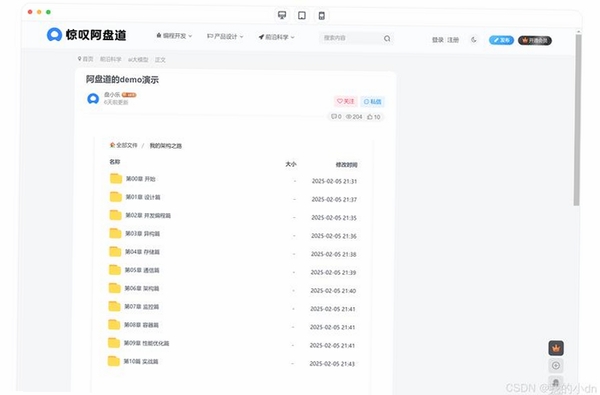Like the post via thumbs-up 10
600x395 pixels.
point(373,117)
